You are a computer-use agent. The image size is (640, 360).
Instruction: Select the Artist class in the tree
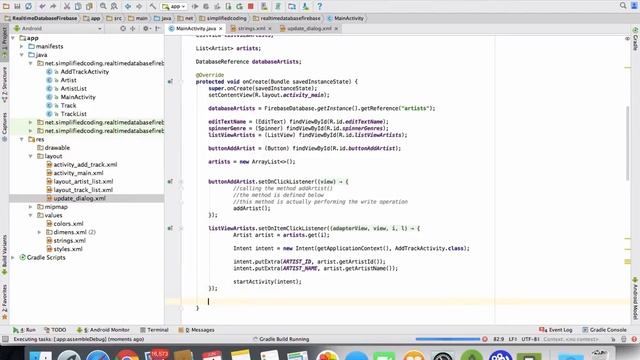tap(68, 80)
